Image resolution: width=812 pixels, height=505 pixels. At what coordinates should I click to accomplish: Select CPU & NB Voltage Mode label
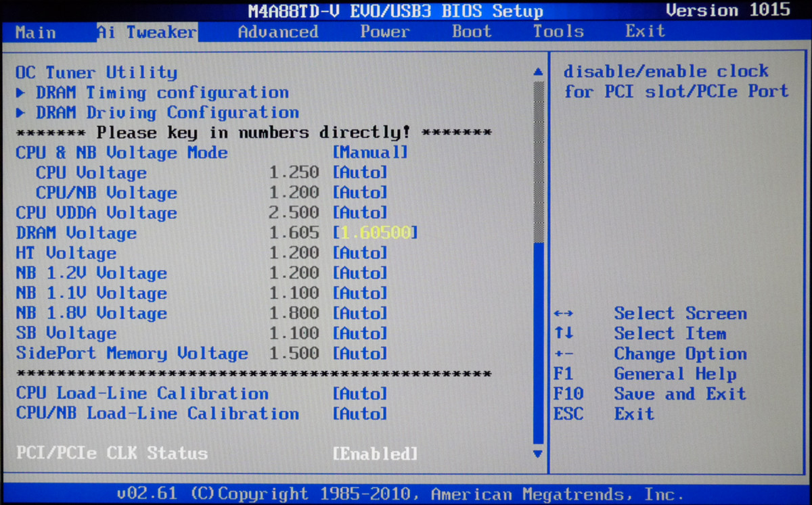(x=122, y=153)
